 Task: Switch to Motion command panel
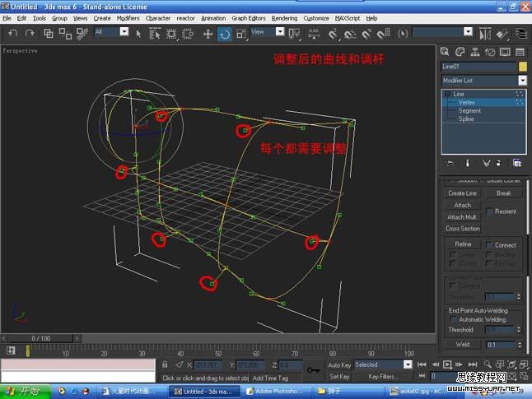click(x=490, y=52)
